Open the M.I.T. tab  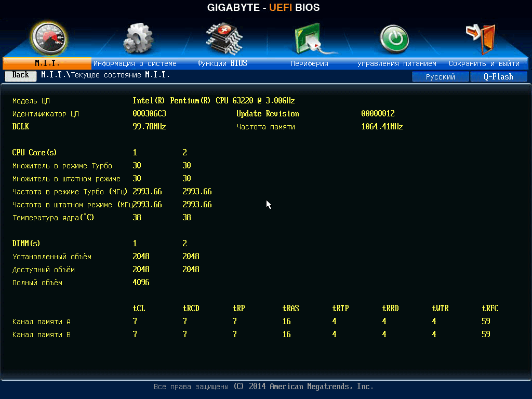[x=47, y=63]
